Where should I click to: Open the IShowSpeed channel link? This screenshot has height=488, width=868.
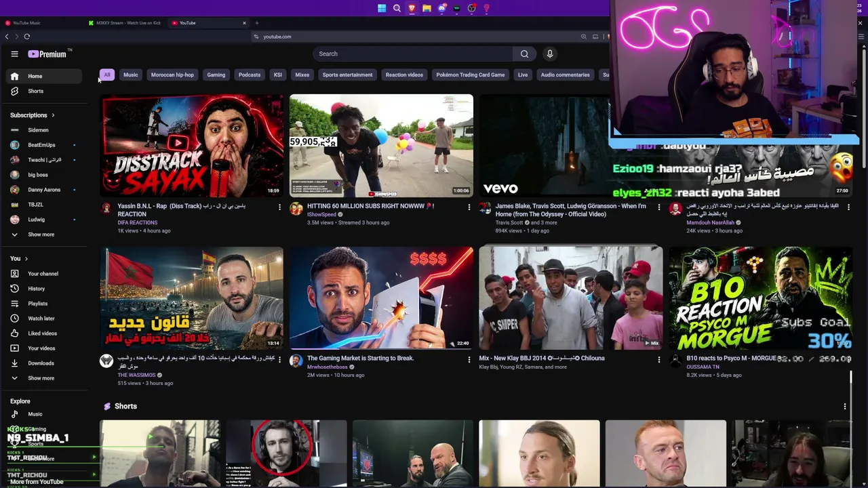[x=321, y=215]
